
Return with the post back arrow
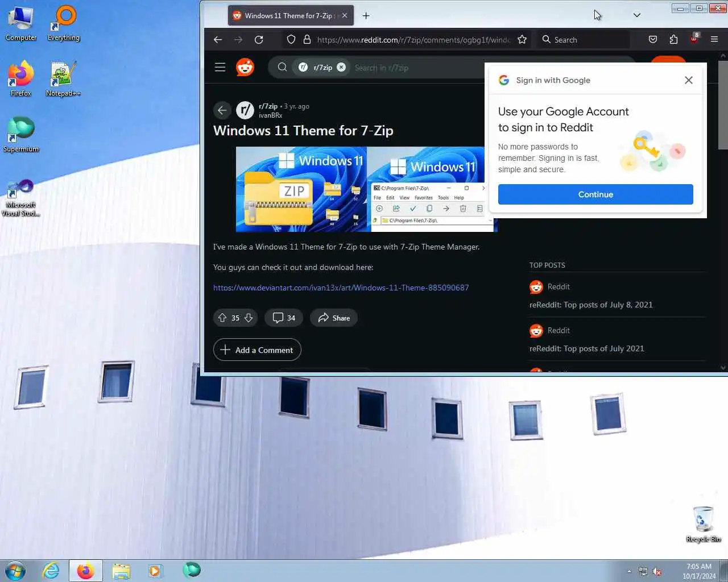[x=222, y=110]
